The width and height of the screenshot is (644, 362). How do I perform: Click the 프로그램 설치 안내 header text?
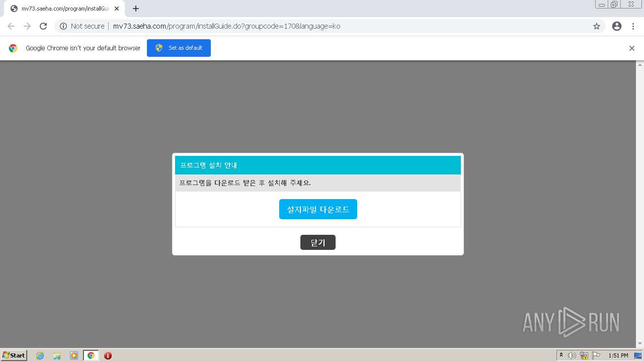click(x=208, y=165)
